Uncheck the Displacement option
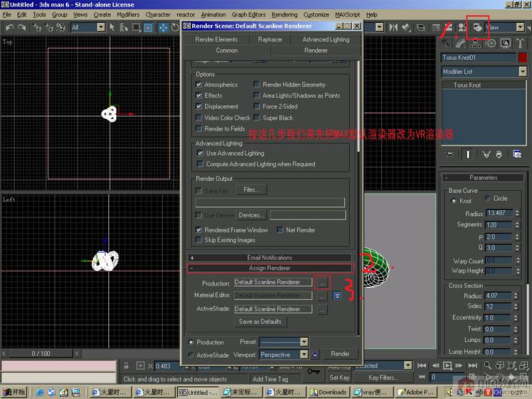This screenshot has height=399, width=532. [x=199, y=106]
